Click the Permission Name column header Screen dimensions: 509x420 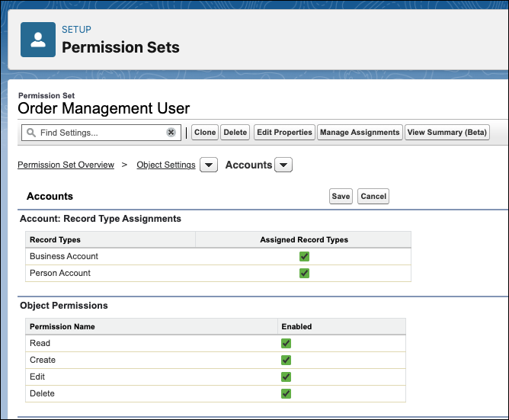(62, 326)
